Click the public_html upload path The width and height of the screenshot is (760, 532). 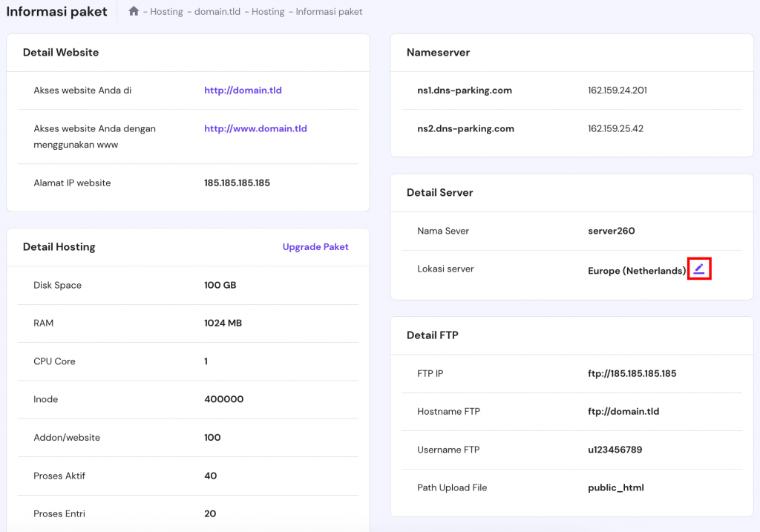tap(615, 487)
